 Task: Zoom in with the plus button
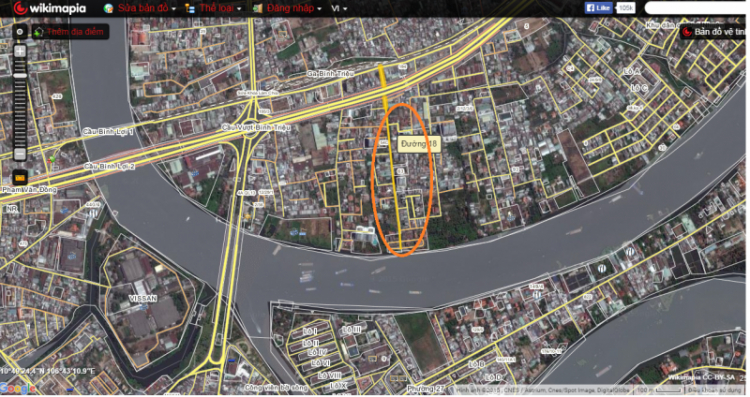20,51
